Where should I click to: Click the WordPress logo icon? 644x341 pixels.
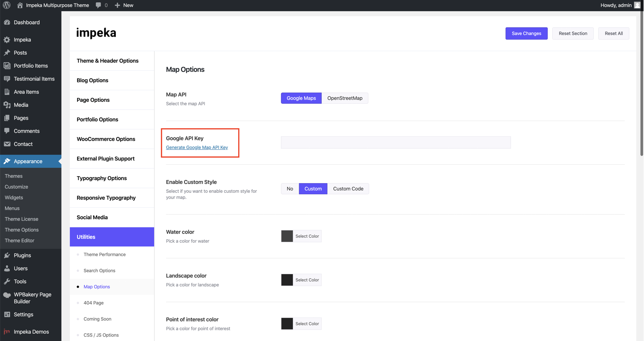[x=7, y=5]
